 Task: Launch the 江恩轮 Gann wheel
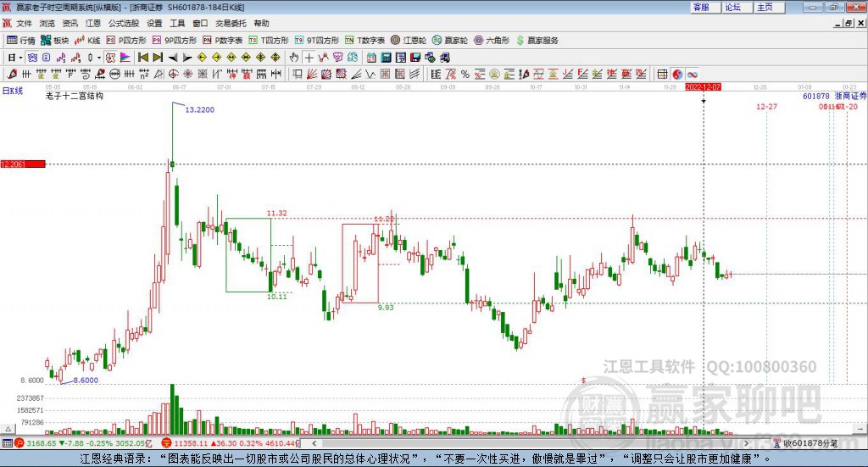tap(409, 41)
